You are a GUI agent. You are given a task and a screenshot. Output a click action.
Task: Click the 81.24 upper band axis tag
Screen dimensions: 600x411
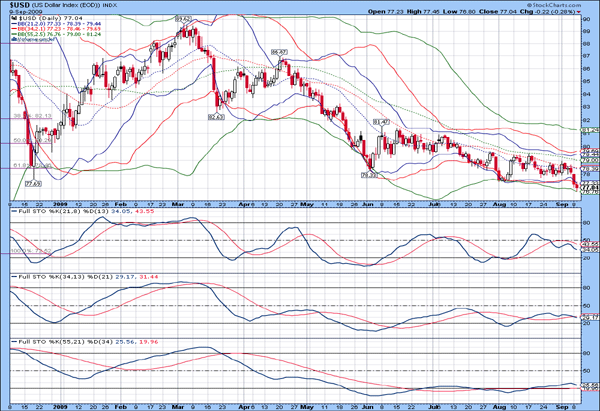(590, 130)
